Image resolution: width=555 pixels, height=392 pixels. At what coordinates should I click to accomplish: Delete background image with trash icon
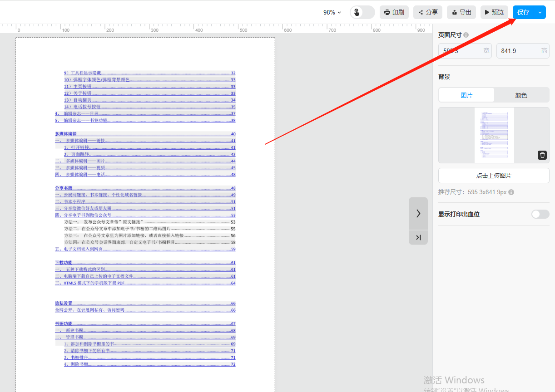[542, 155]
